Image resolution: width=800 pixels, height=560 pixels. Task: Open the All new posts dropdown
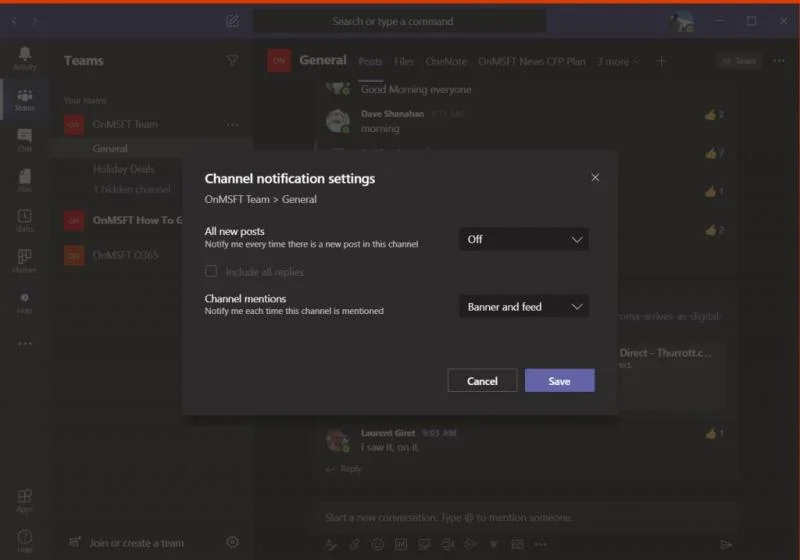coord(524,239)
